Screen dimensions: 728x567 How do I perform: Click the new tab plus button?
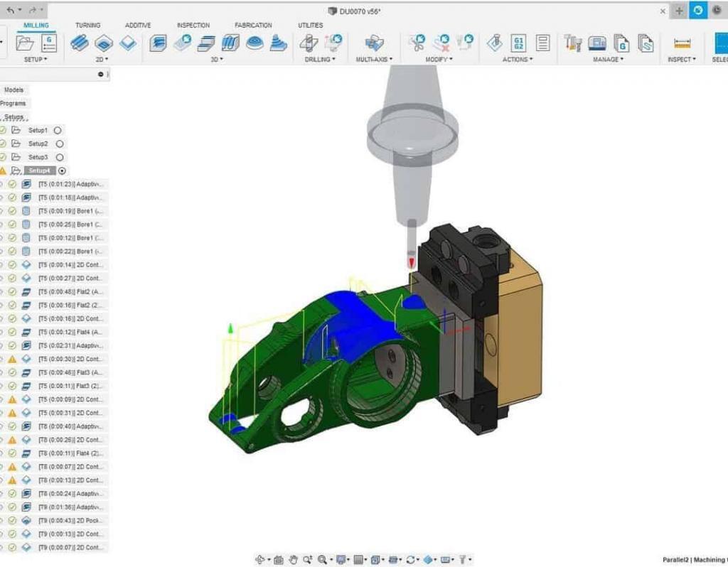coord(679,11)
